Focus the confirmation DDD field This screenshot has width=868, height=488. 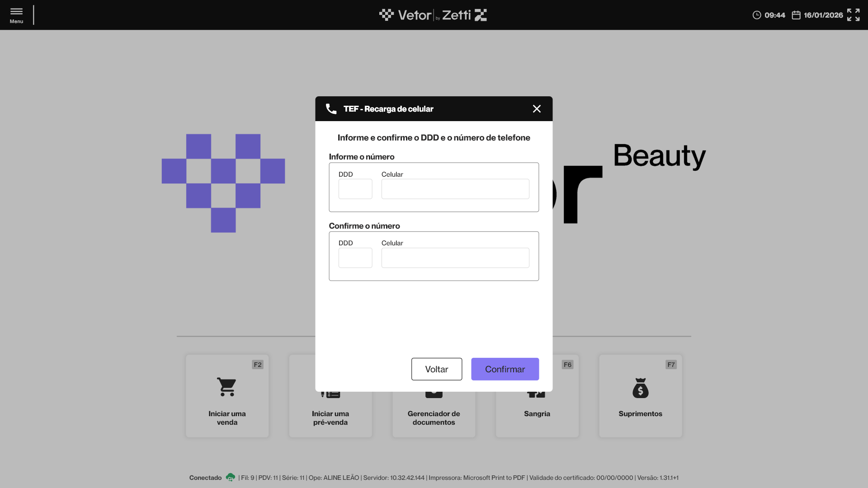pyautogui.click(x=355, y=258)
